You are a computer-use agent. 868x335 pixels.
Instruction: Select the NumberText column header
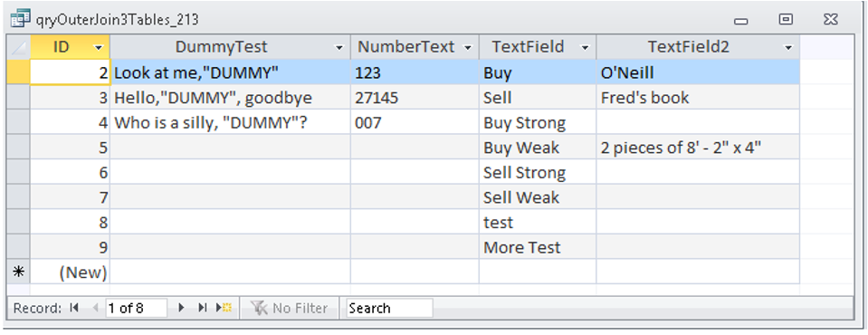414,47
